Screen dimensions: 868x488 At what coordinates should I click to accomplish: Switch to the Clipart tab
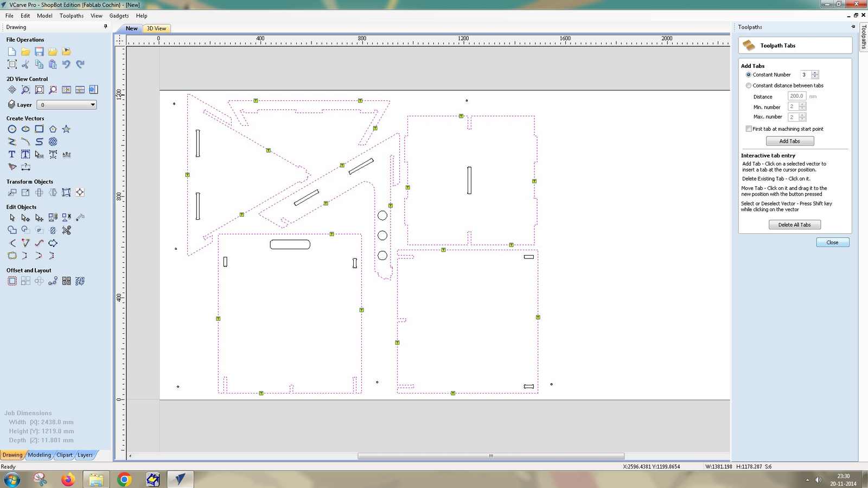click(65, 455)
